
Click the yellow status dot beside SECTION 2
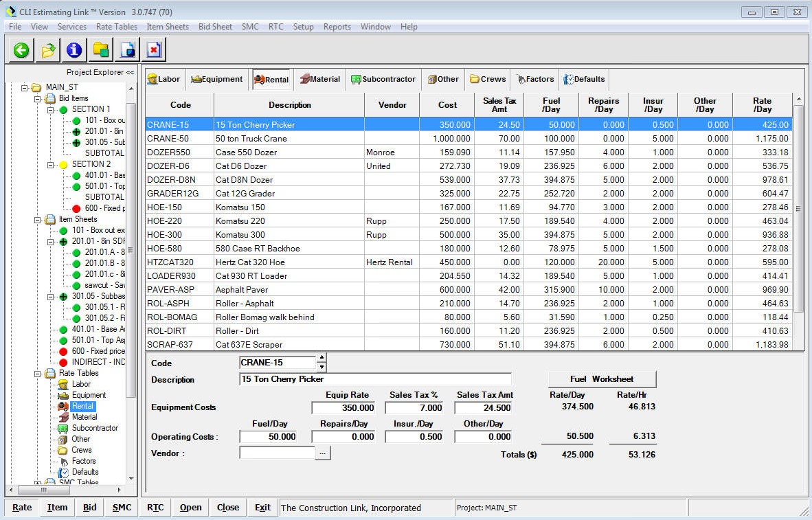(x=64, y=165)
